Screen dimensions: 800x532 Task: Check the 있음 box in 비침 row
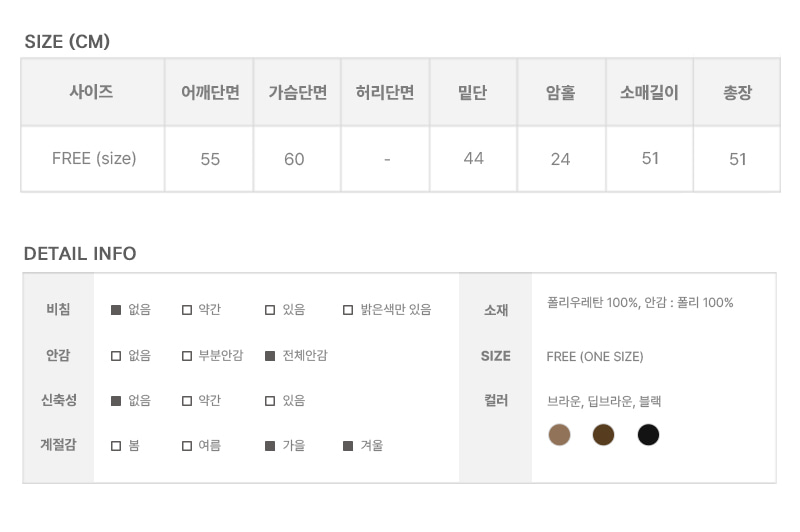pyautogui.click(x=270, y=310)
